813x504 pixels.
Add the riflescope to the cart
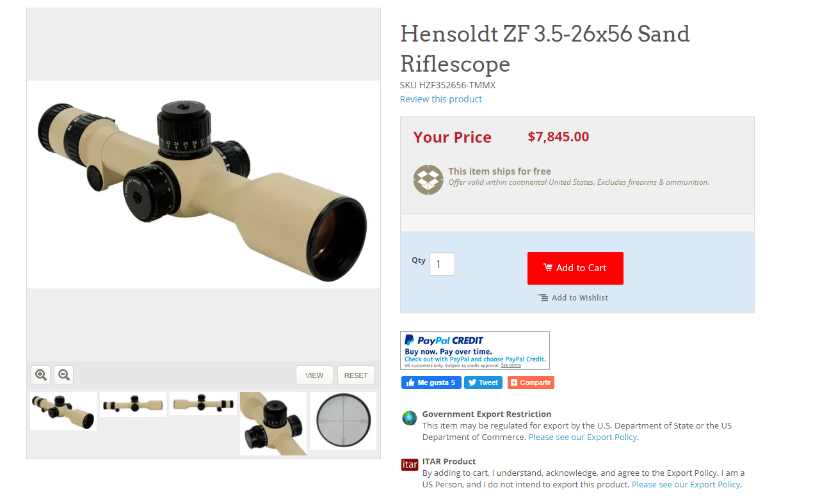point(576,268)
